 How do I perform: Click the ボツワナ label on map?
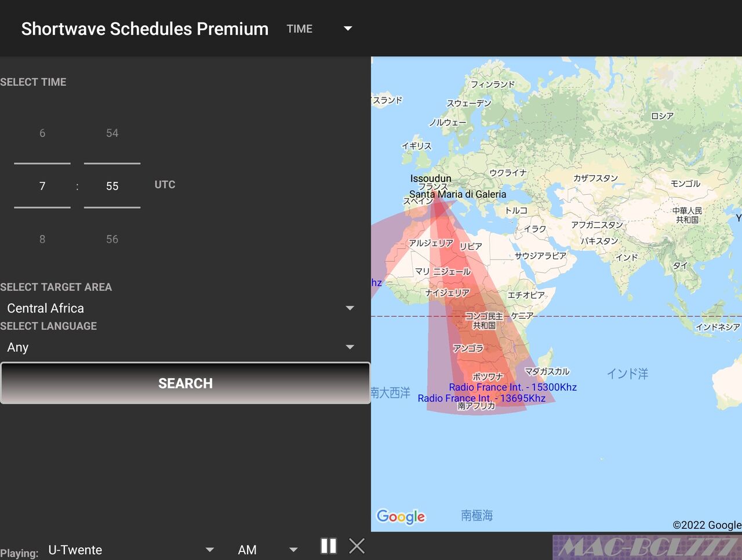tap(488, 377)
